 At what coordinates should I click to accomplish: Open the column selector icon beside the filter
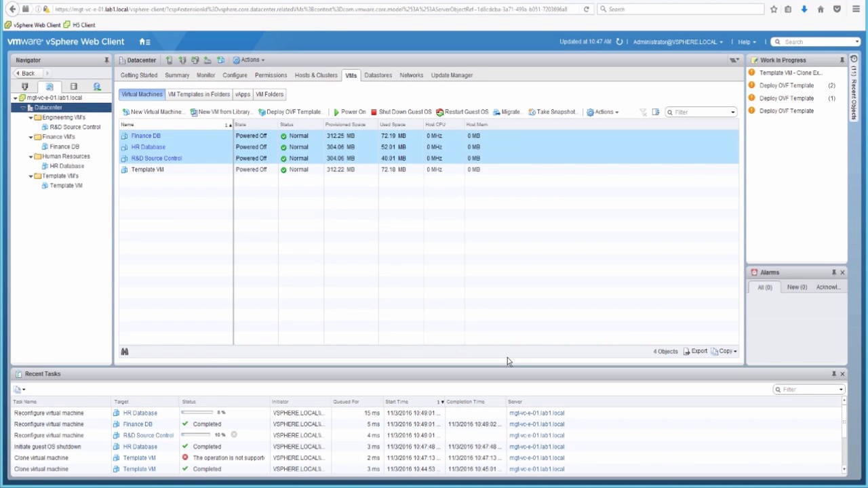click(x=656, y=112)
